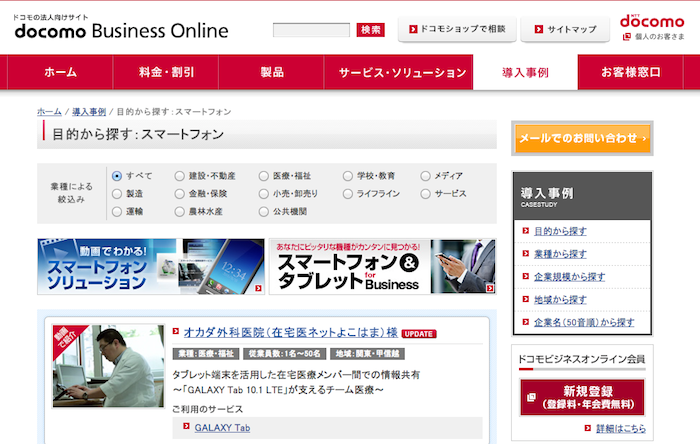Select the 小売・卸売り radio button
This screenshot has width=700, height=444.
[x=264, y=194]
